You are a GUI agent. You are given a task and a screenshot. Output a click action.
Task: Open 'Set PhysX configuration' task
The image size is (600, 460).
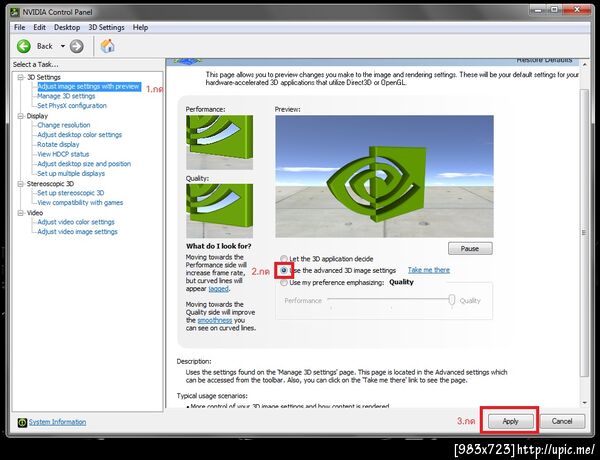pos(72,106)
